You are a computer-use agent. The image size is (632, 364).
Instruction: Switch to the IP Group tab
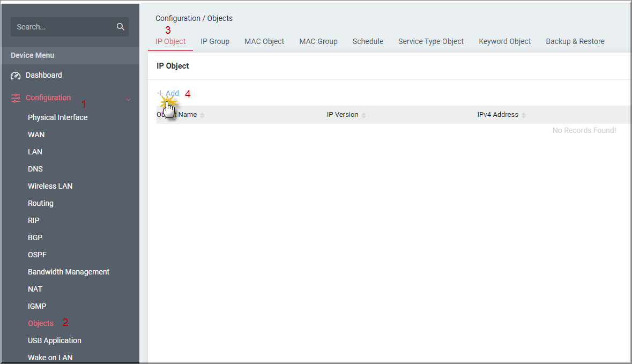tap(215, 41)
